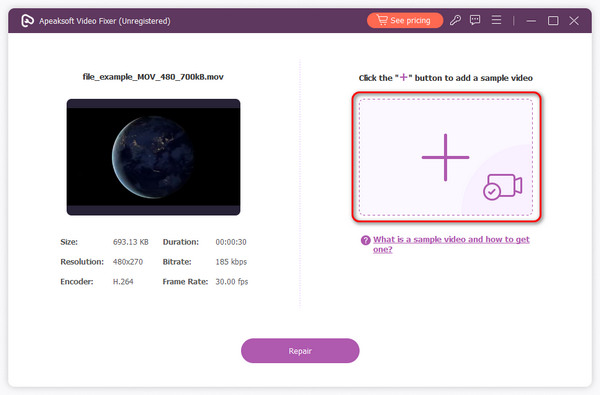This screenshot has width=600, height=395.
Task: Click the Encoder: label
Action: tap(77, 282)
